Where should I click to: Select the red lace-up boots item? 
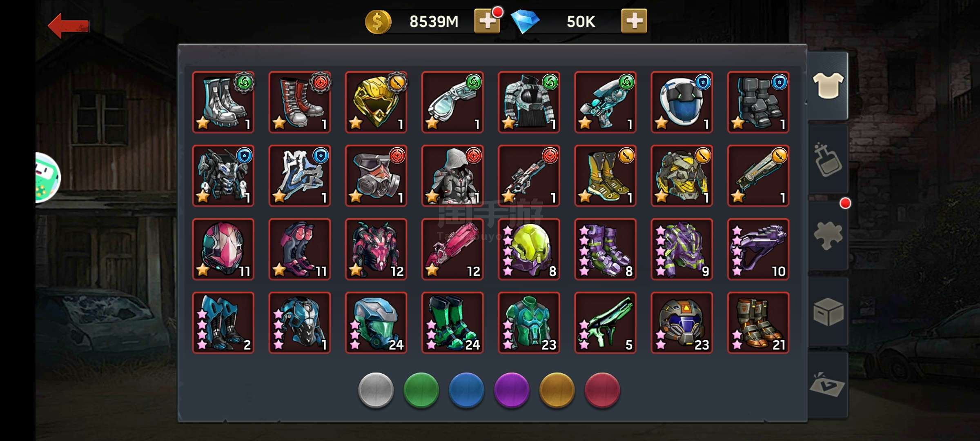(x=300, y=102)
